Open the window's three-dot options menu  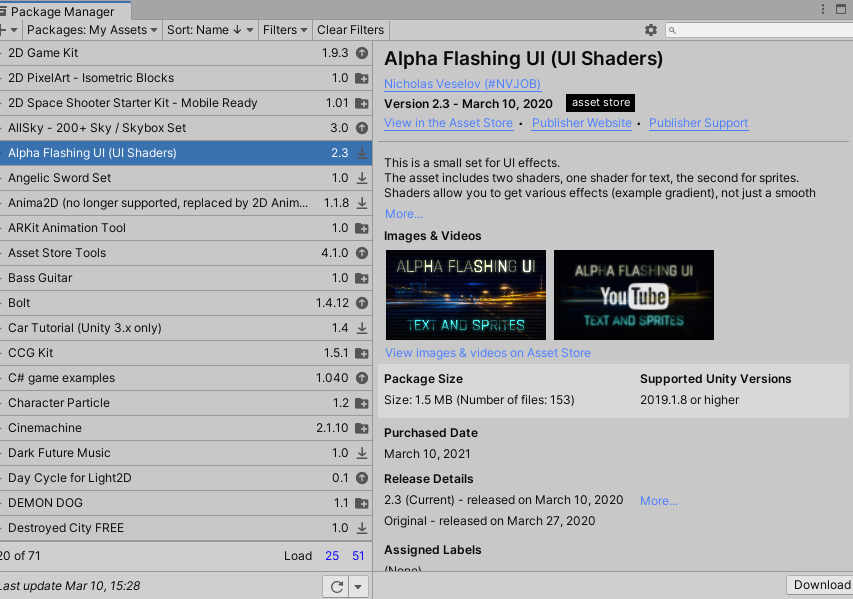point(823,9)
